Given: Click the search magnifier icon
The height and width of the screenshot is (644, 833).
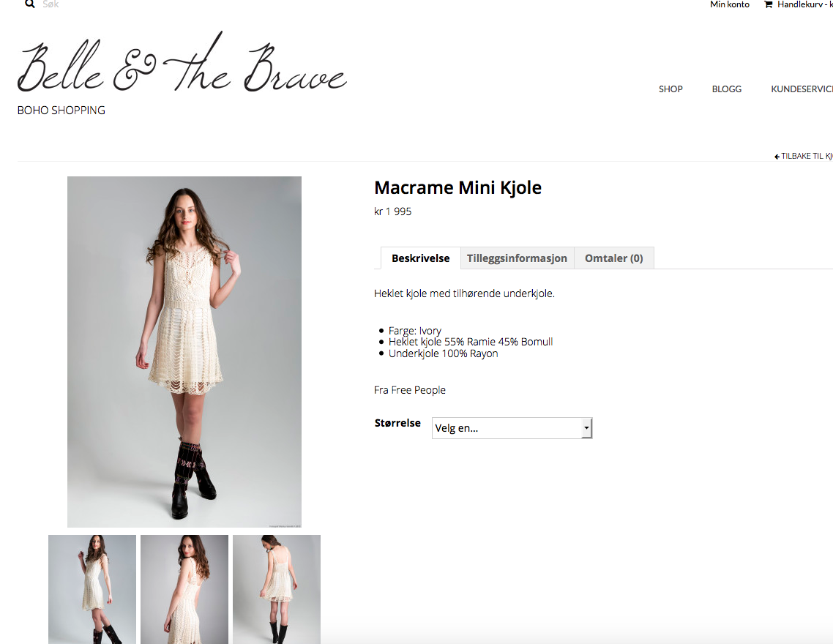Looking at the screenshot, I should coord(29,4).
